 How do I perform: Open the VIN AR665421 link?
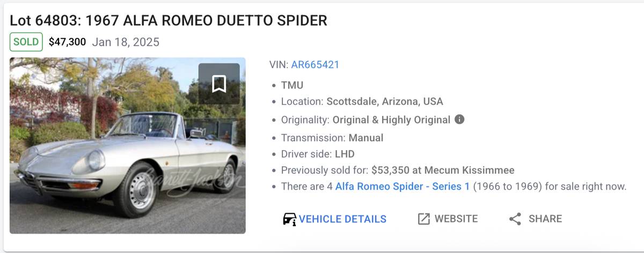pyautogui.click(x=315, y=65)
